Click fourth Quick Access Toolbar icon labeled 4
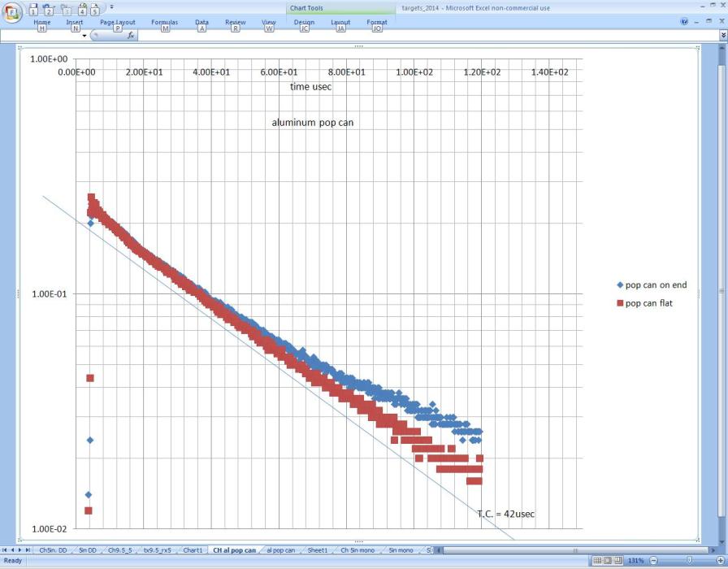Screen dimensions: 728x569 pyautogui.click(x=82, y=9)
